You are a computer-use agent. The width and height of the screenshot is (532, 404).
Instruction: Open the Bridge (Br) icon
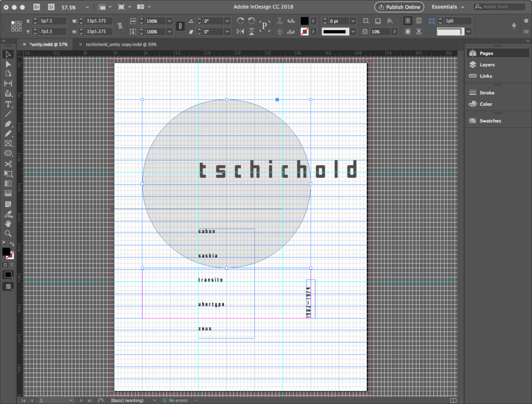(x=37, y=7)
